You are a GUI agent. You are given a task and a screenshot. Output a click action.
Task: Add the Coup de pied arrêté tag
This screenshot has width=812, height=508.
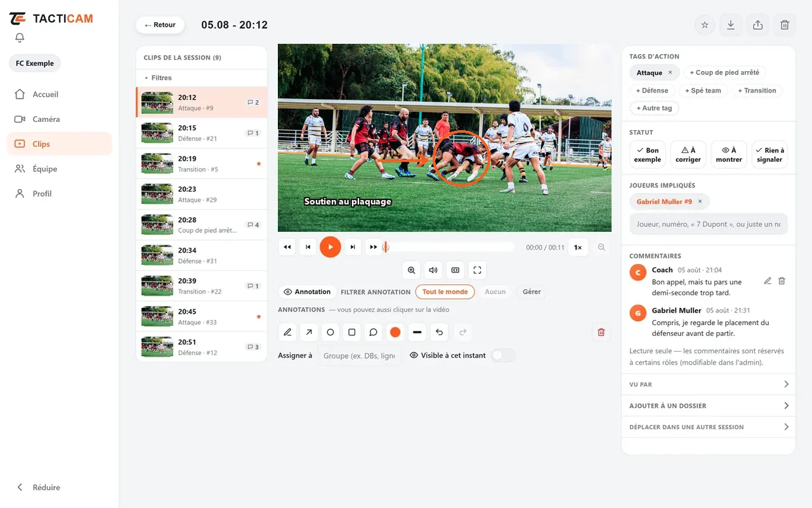pos(724,73)
